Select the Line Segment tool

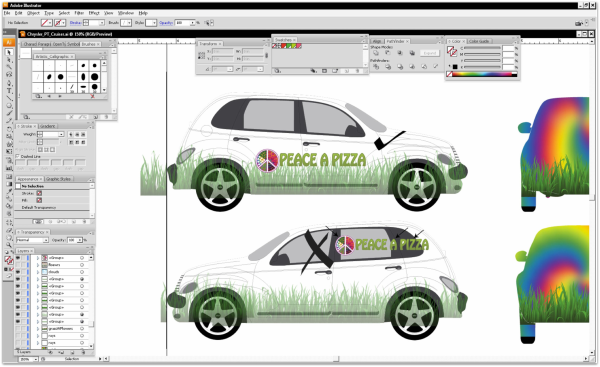[x=9, y=98]
